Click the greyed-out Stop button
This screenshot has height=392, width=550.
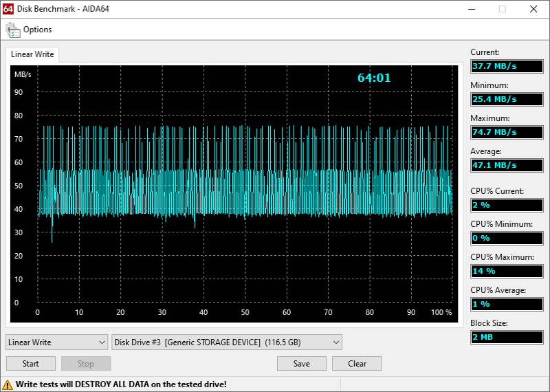coord(85,364)
